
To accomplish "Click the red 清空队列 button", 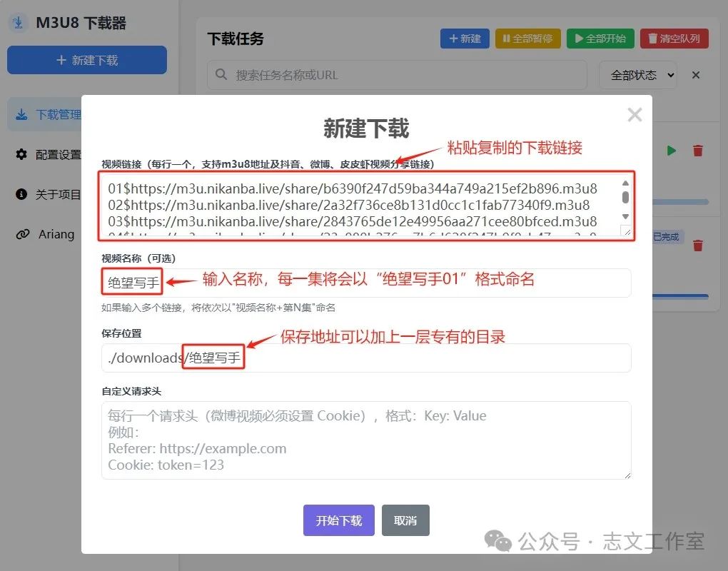I will (x=674, y=39).
